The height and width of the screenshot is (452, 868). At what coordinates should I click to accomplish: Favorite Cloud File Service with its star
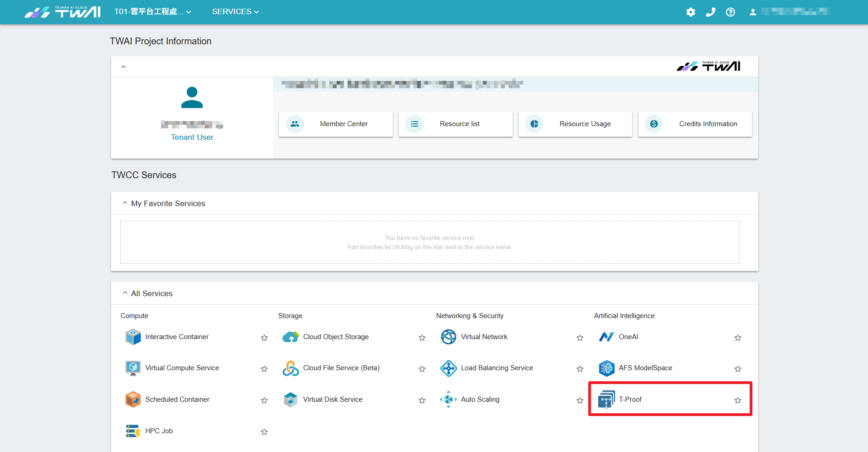(422, 369)
